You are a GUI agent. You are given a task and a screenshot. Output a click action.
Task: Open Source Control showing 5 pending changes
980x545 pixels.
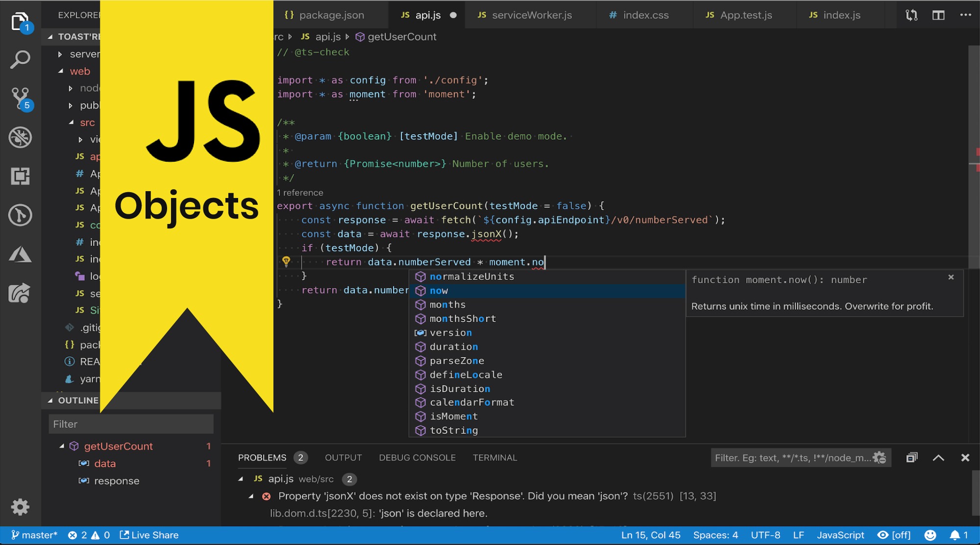pos(21,96)
